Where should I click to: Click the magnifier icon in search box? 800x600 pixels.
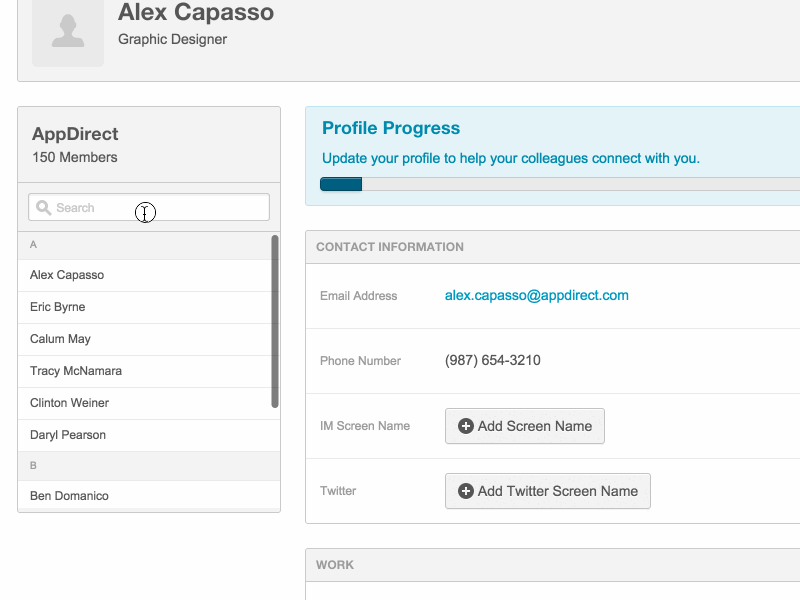click(x=43, y=208)
